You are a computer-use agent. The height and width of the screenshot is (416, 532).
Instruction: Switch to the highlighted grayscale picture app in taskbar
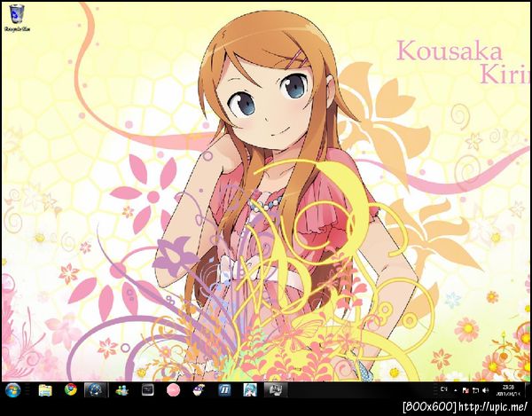(x=276, y=390)
